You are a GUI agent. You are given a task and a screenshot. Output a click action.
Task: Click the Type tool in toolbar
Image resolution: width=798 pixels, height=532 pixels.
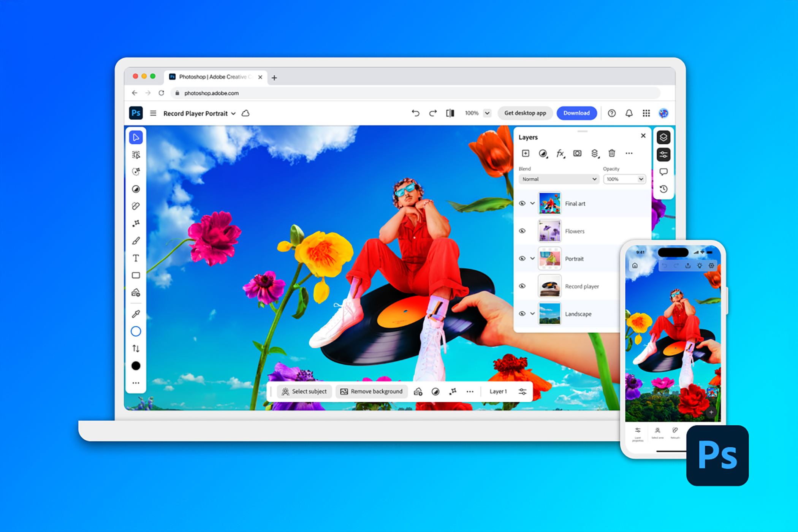pos(136,258)
